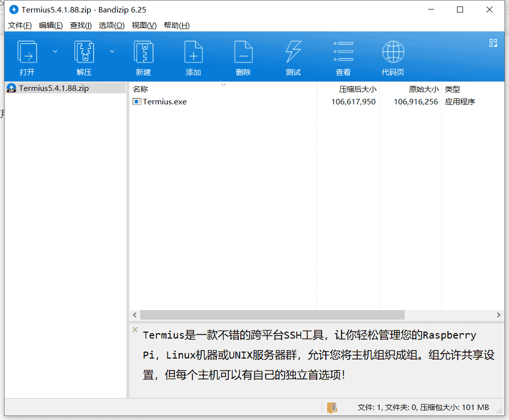
Task: Expand the Open button dropdown arrow
Action: point(55,51)
